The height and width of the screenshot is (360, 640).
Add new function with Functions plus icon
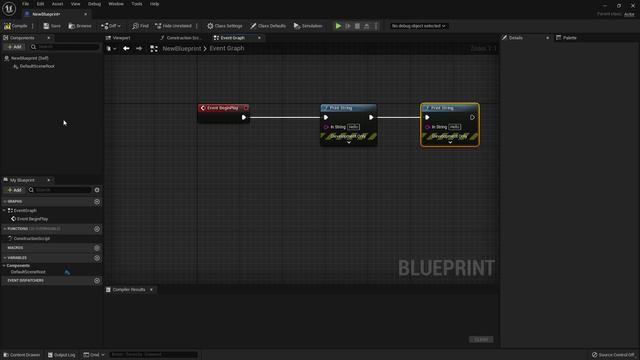(x=97, y=229)
